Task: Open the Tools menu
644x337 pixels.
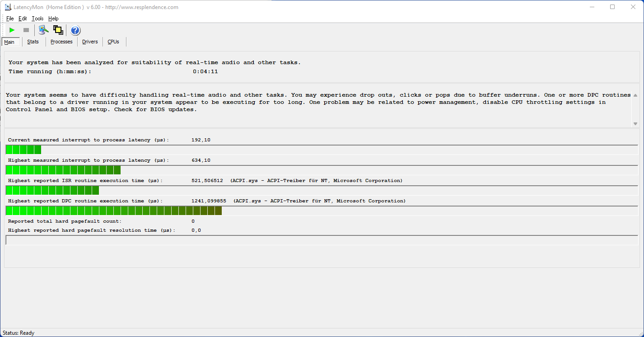Action: point(37,19)
